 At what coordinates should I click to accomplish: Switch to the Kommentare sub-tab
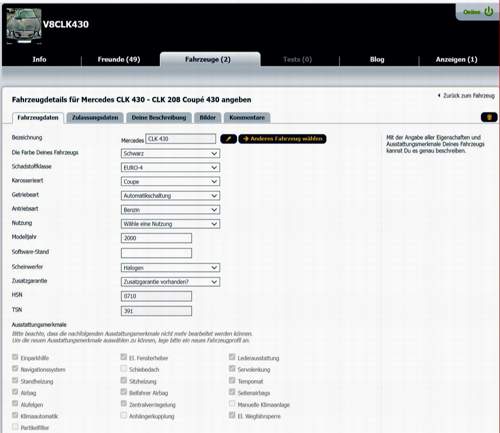[247, 118]
